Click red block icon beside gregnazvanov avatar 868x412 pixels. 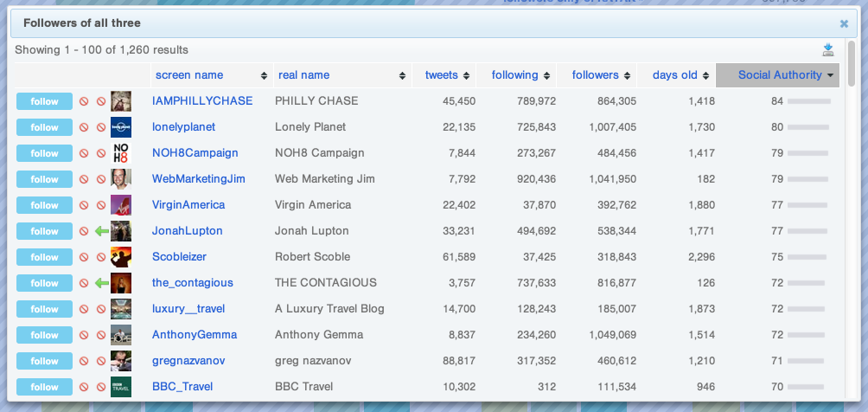pyautogui.click(x=101, y=361)
